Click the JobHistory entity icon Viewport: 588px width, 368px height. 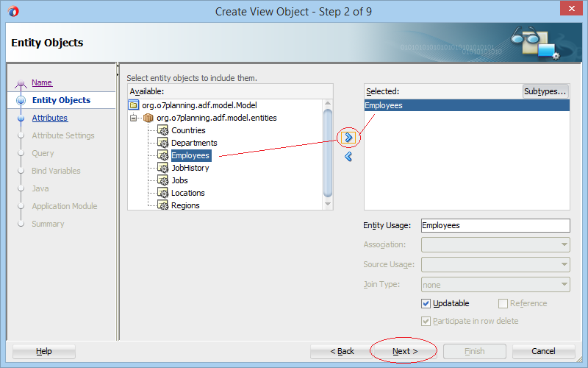pos(162,168)
